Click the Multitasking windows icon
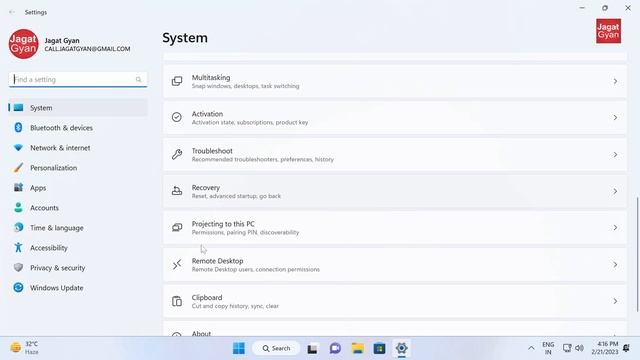The height and width of the screenshot is (360, 640). click(177, 81)
